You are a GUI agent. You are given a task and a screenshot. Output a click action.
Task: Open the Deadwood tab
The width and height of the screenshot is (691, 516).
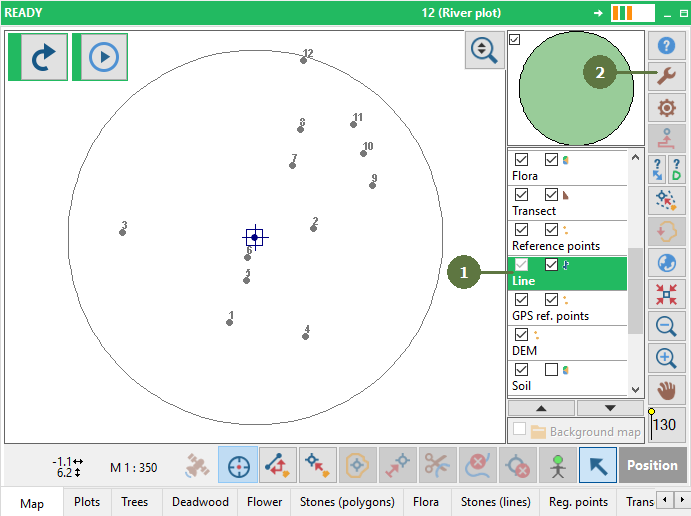pos(200,502)
